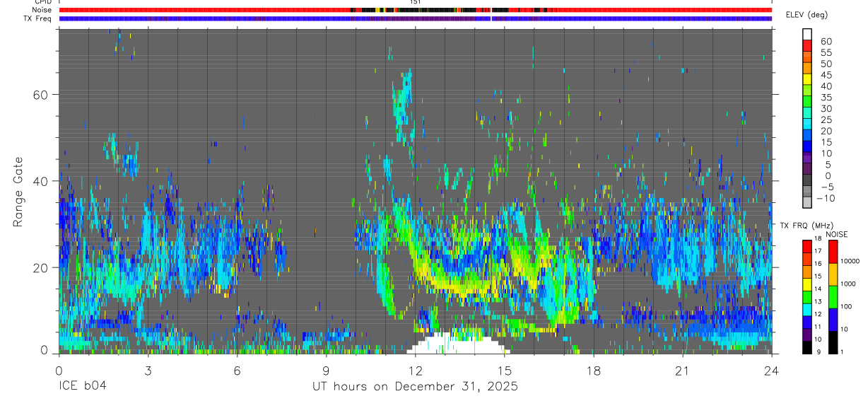This screenshot has height=401, width=868.
Task: Click the x-axis tick label 24
Action: 772,371
